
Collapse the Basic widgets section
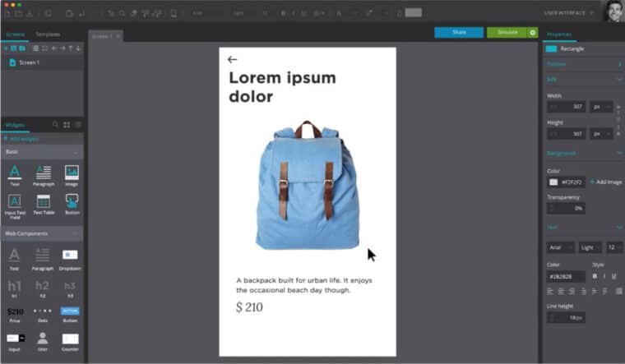pos(76,152)
